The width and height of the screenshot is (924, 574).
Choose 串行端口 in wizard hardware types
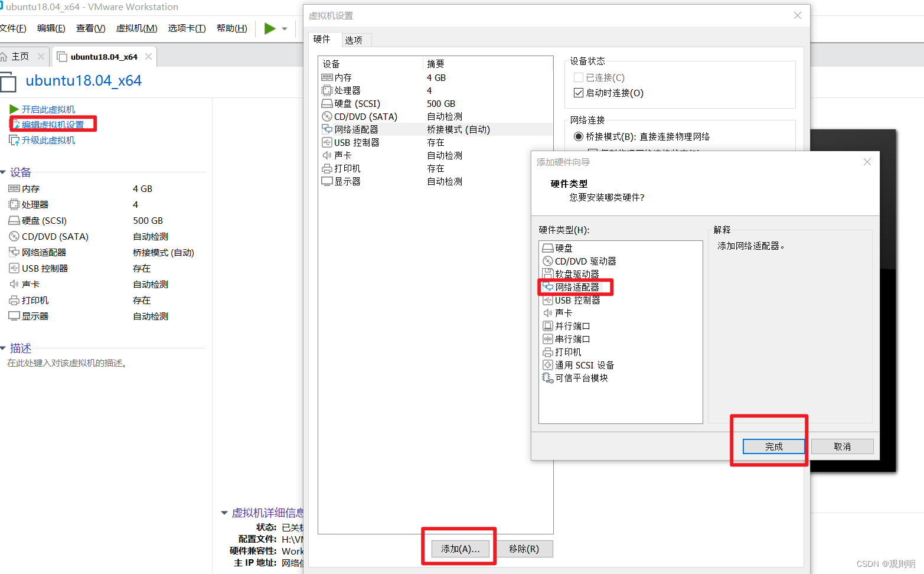(x=621, y=339)
